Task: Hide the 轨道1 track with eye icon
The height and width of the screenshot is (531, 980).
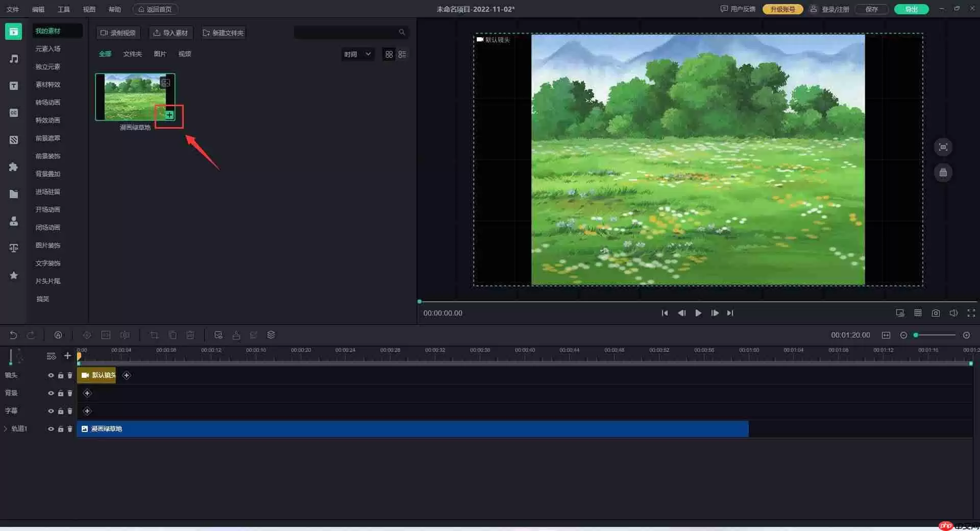Action: (x=51, y=429)
